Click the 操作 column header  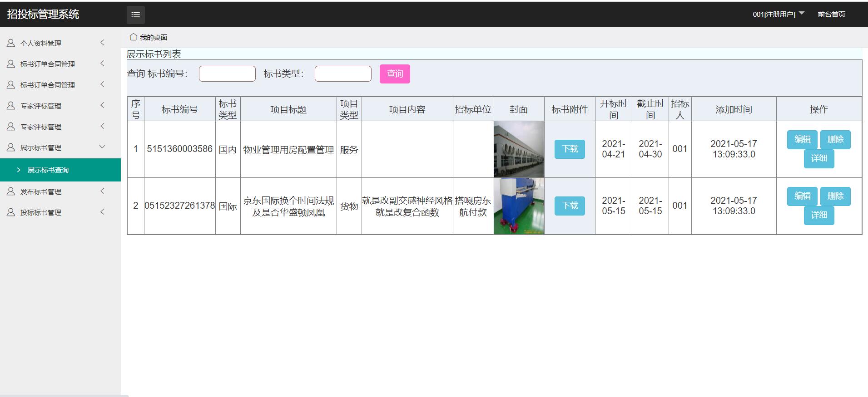pyautogui.click(x=819, y=109)
